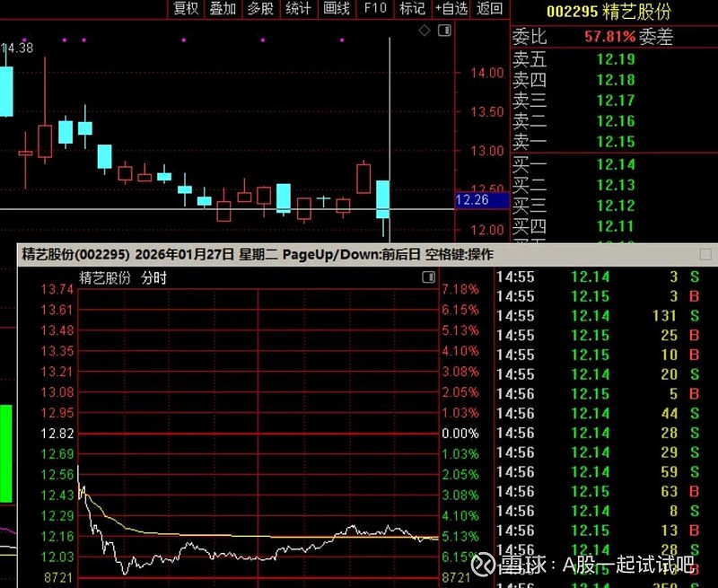Click the 14:56 trade row with 44 S
The height and width of the screenshot is (588, 718).
598,414
